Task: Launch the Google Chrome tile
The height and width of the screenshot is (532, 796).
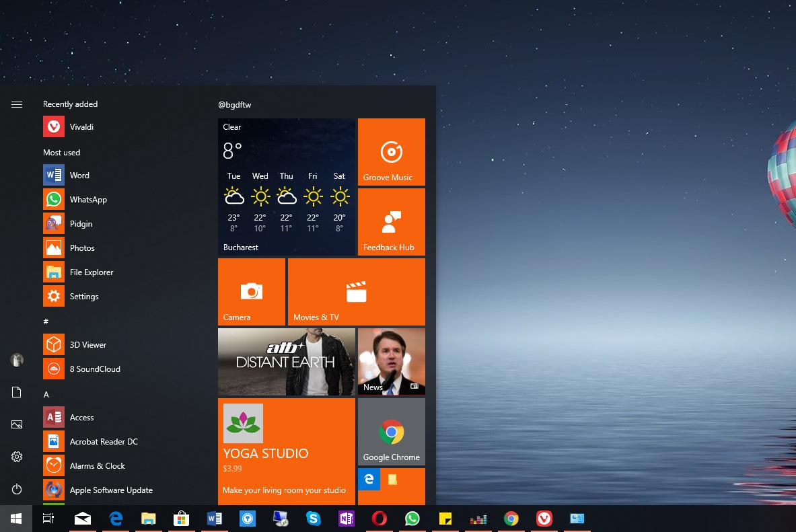Action: (392, 432)
